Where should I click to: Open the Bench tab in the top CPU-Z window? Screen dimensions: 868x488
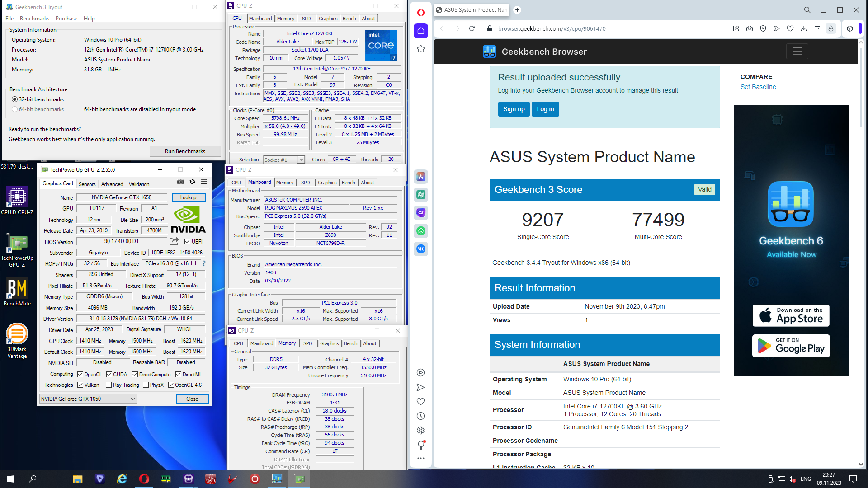(349, 19)
